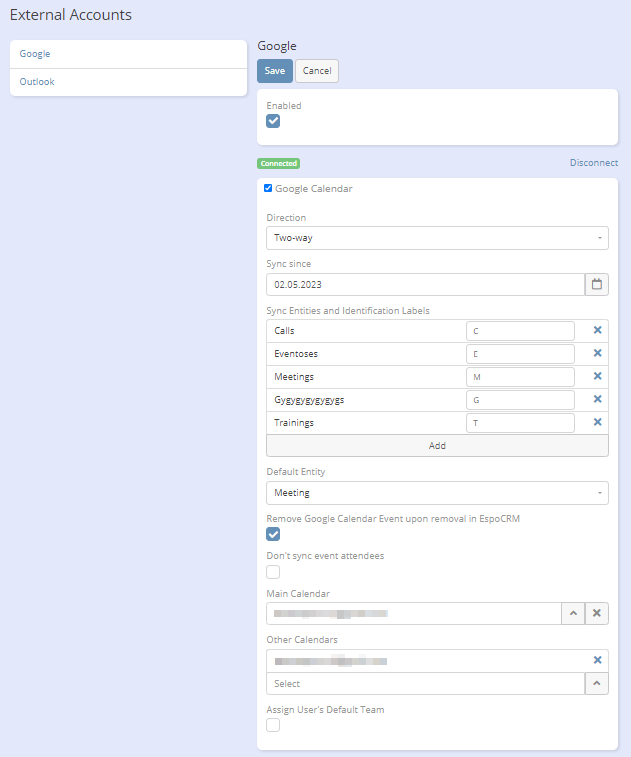Disconnect the Google account

point(594,163)
